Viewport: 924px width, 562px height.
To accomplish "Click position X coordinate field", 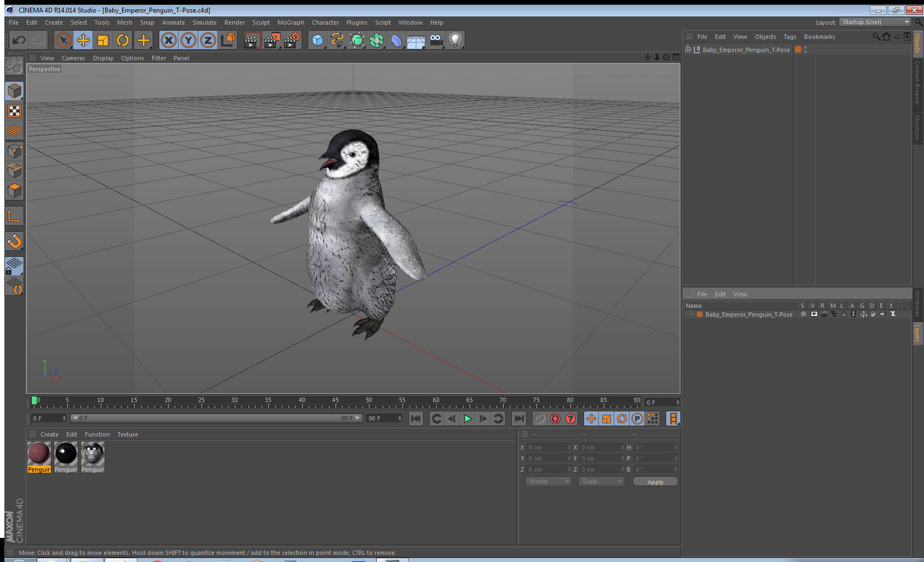I will click(548, 448).
